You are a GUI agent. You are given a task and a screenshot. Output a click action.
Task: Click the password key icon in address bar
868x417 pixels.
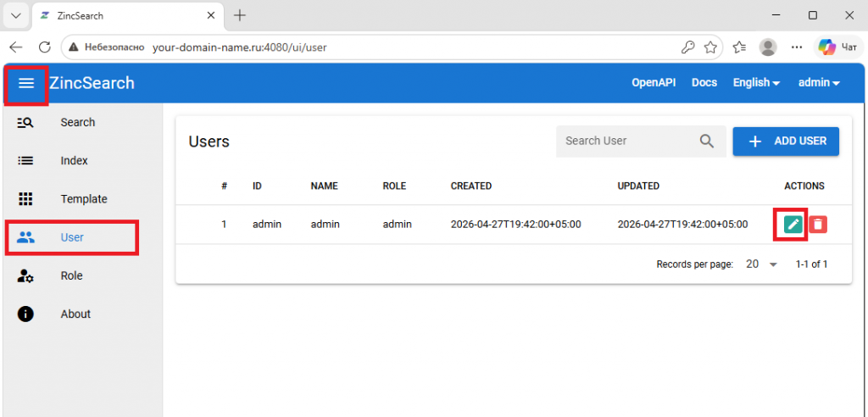pyautogui.click(x=687, y=47)
